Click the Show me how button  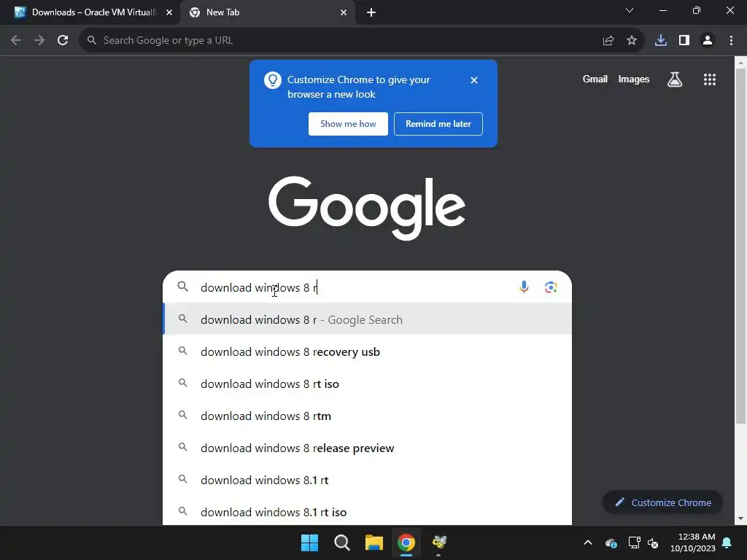tap(348, 124)
